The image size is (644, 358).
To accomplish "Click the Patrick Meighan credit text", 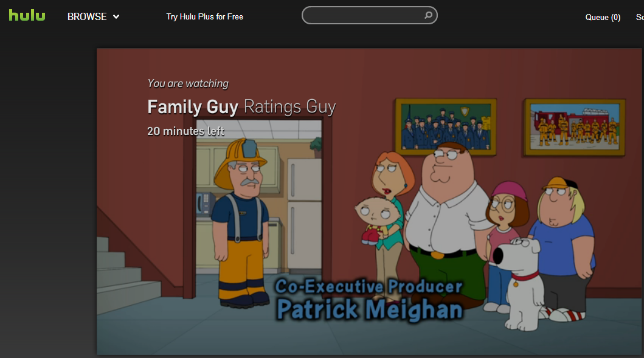I will tap(370, 309).
